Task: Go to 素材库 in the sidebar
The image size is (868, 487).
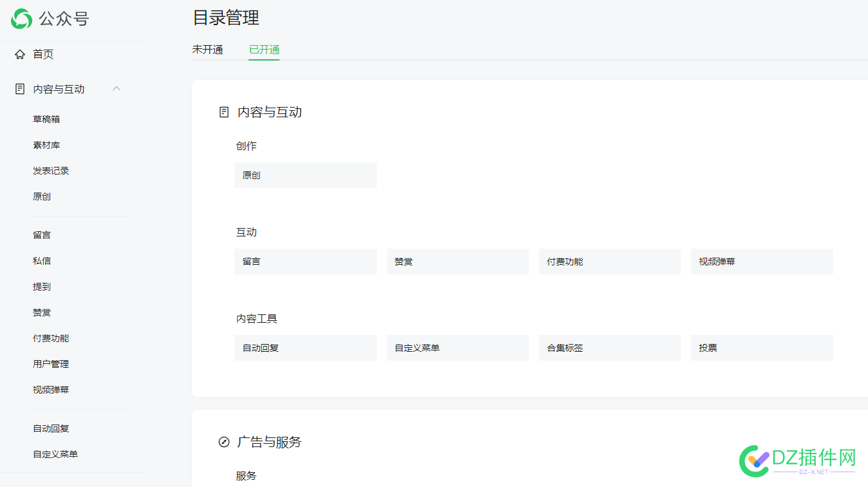Action: point(46,145)
